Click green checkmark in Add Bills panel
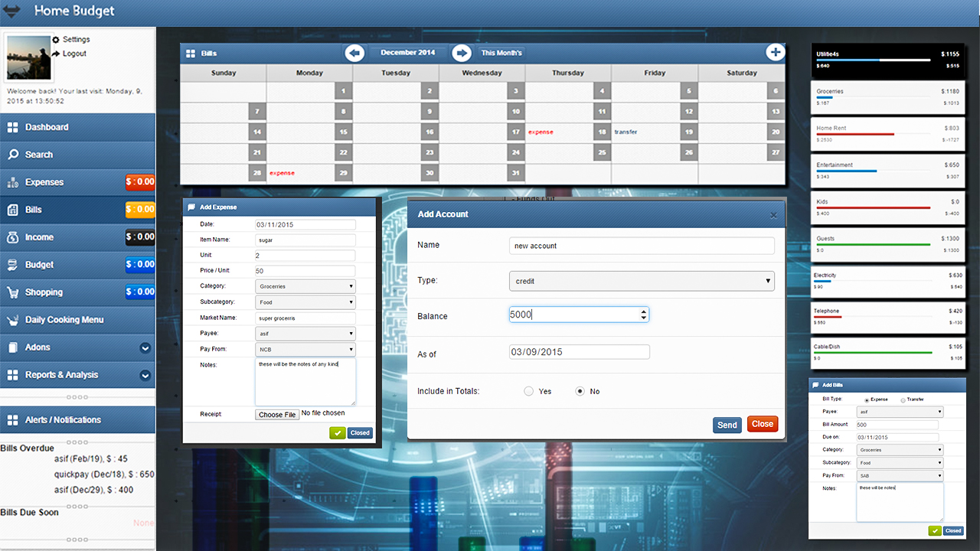The width and height of the screenshot is (980, 551). point(935,530)
